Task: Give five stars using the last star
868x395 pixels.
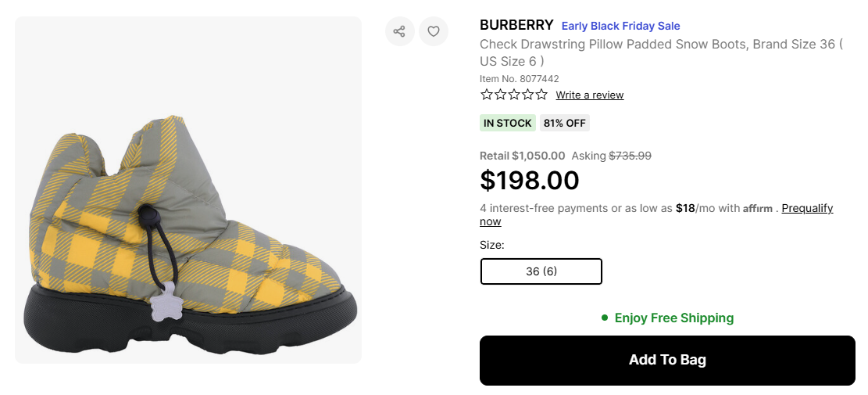Action: [x=541, y=95]
